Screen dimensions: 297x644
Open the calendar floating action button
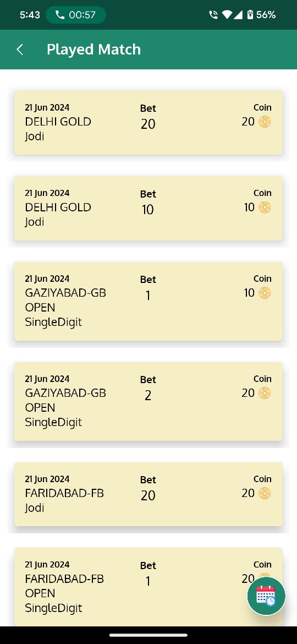(266, 596)
